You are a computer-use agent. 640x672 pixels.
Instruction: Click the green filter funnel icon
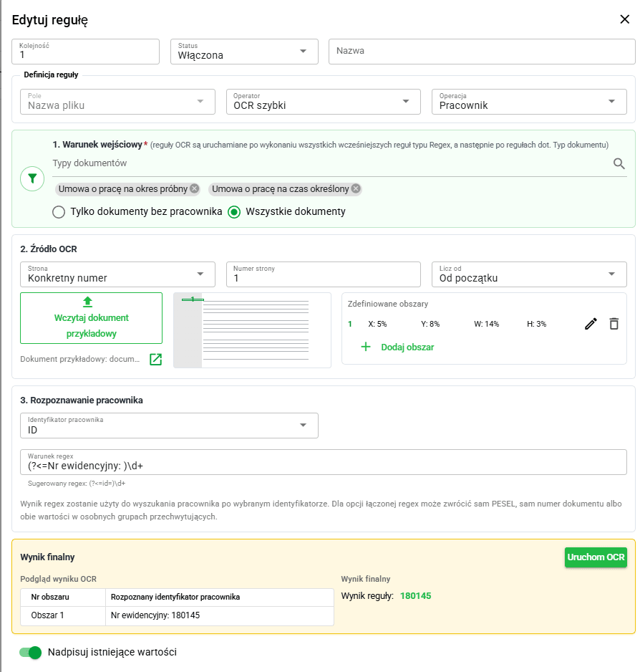point(32,178)
